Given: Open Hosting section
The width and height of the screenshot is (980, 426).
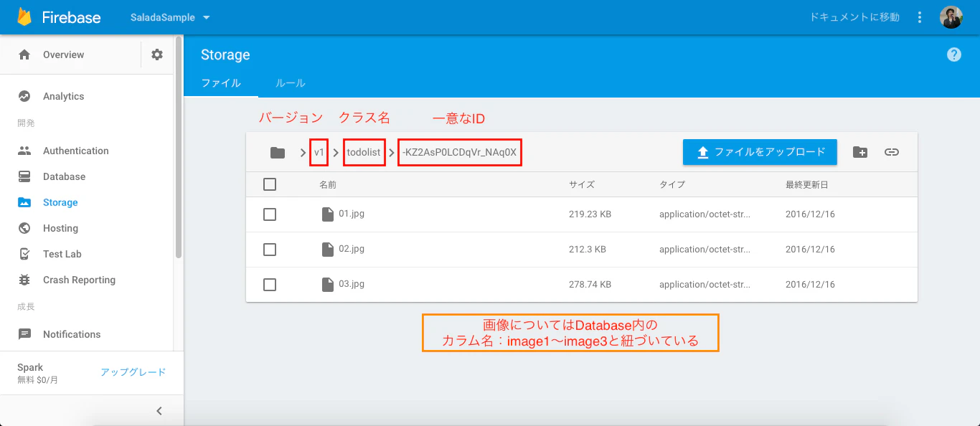Looking at the screenshot, I should pyautogui.click(x=60, y=228).
